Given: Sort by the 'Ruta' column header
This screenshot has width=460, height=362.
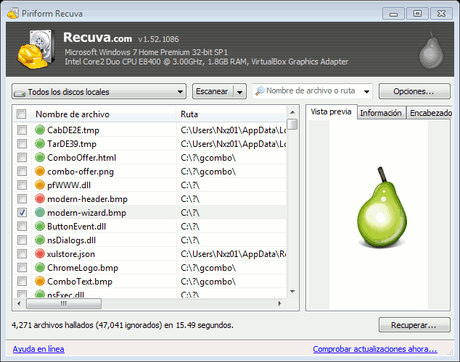Looking at the screenshot, I should (231, 114).
